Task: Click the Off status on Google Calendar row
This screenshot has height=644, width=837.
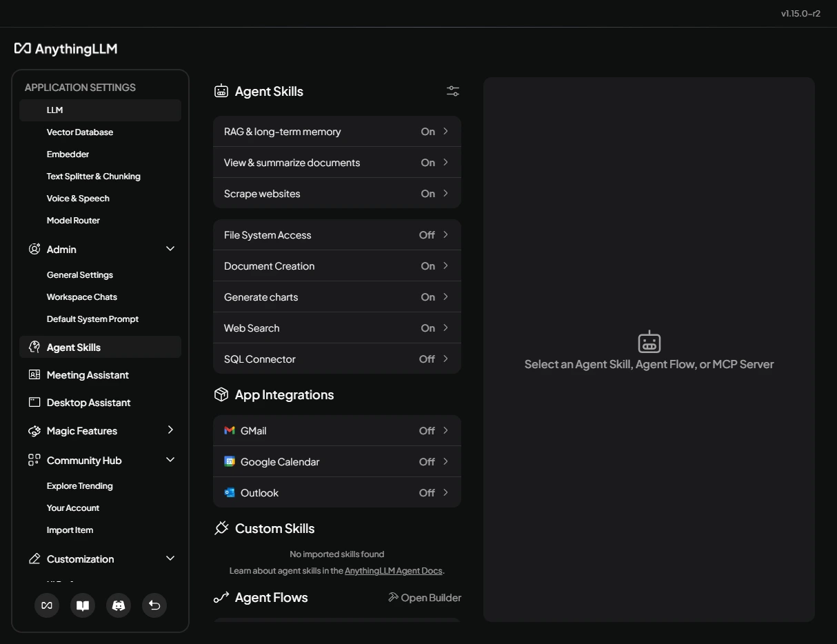Action: (427, 462)
